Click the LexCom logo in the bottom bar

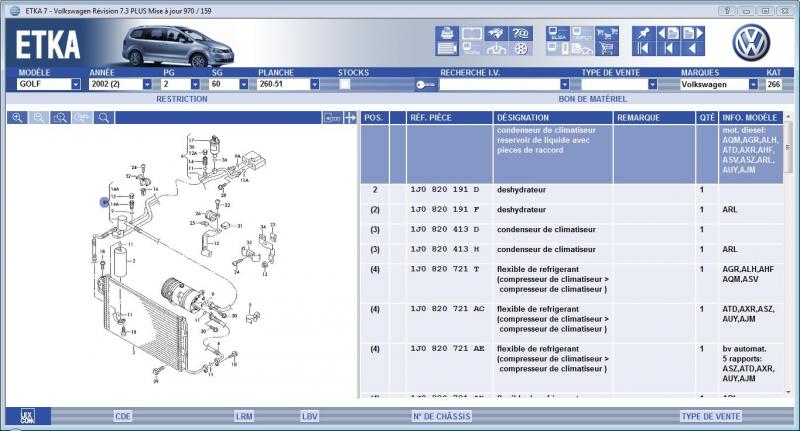pyautogui.click(x=28, y=416)
